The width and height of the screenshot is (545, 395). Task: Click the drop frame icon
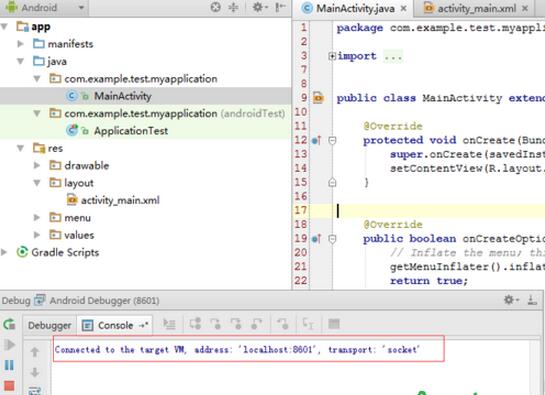tap(283, 324)
